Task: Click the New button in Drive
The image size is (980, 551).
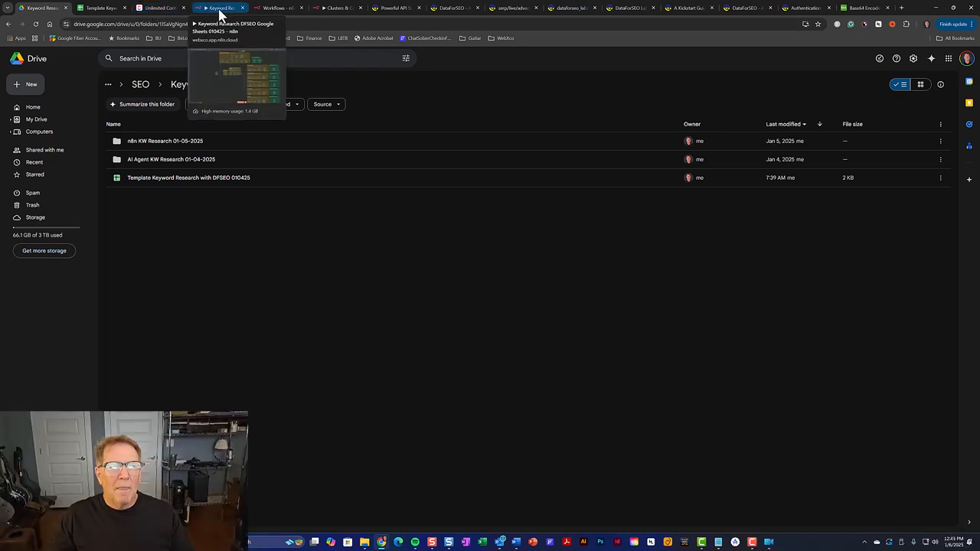Action: (27, 84)
